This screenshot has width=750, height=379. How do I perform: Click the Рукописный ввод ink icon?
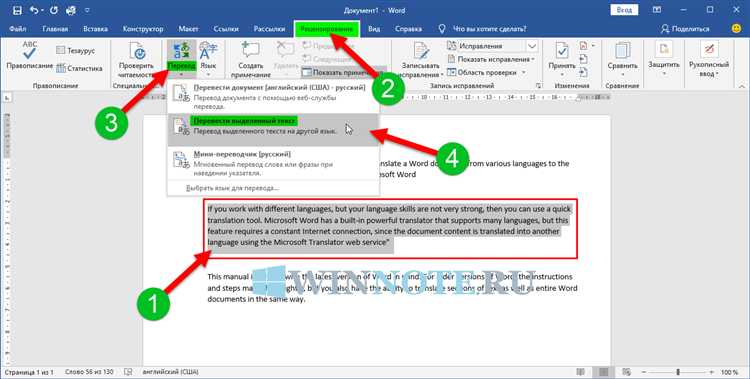tap(709, 50)
